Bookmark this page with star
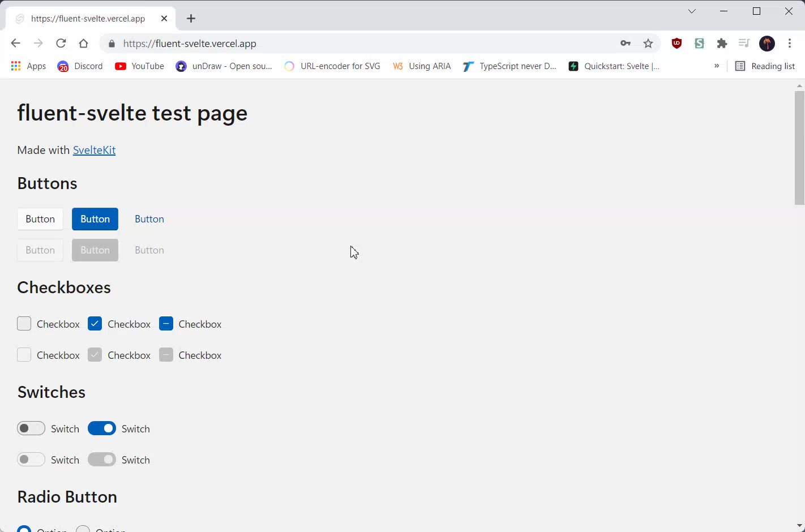This screenshot has width=805, height=532. (x=648, y=44)
